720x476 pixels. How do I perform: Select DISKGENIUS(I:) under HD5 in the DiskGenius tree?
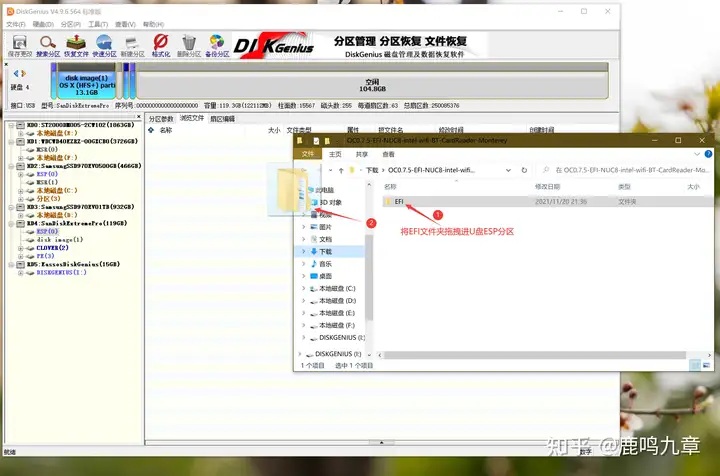pyautogui.click(x=62, y=273)
